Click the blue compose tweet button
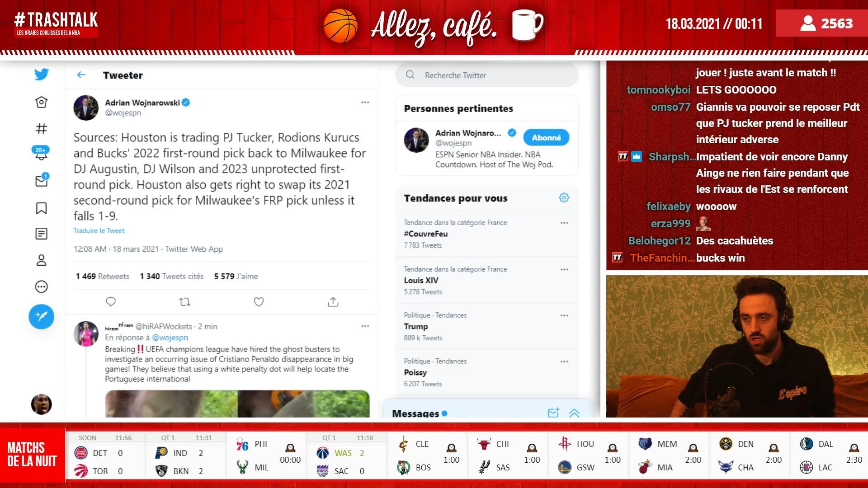The width and height of the screenshot is (868, 488). [41, 316]
